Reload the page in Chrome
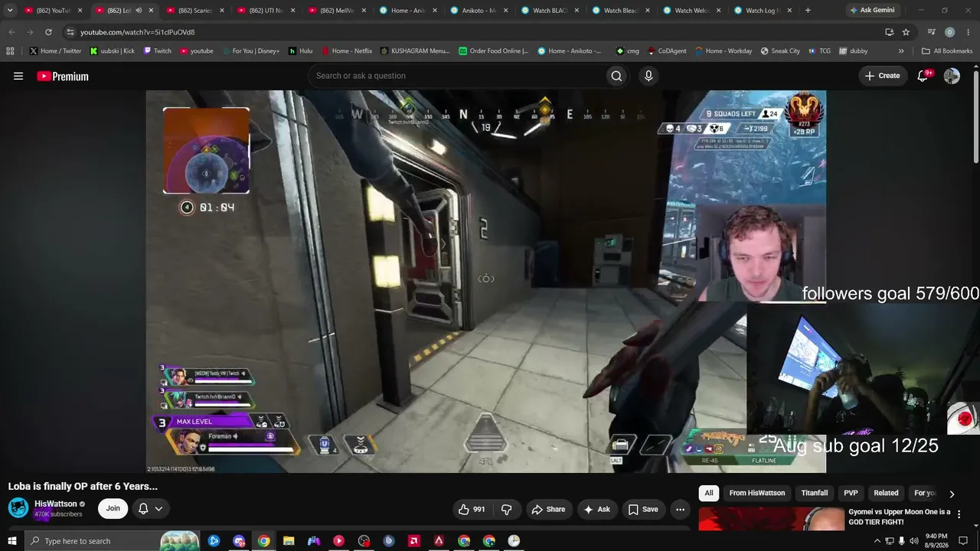This screenshot has width=980, height=551. pos(48,32)
